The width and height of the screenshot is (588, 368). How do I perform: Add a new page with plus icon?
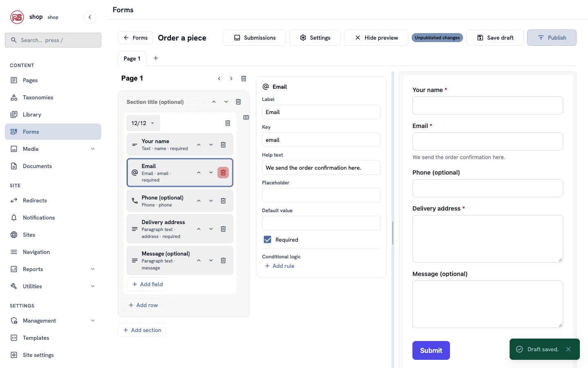156,58
